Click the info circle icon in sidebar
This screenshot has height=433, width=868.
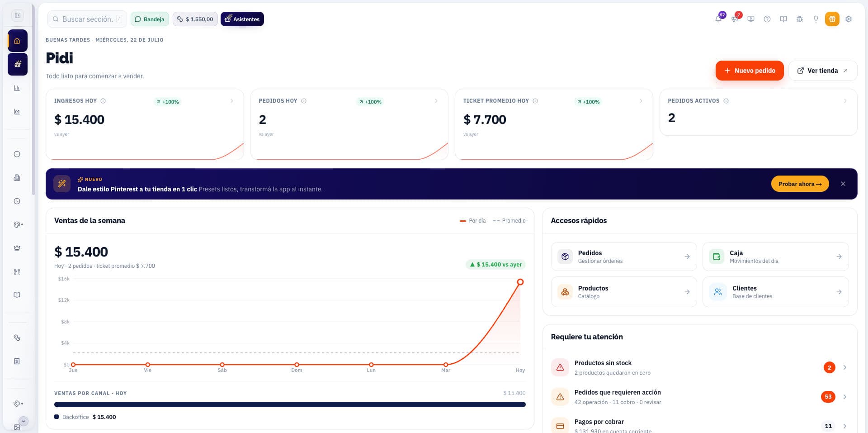(17, 154)
